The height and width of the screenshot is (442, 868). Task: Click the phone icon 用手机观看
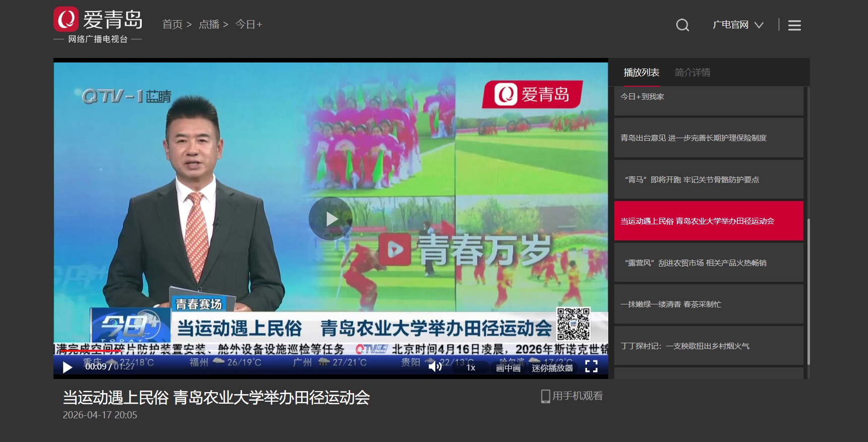click(545, 396)
